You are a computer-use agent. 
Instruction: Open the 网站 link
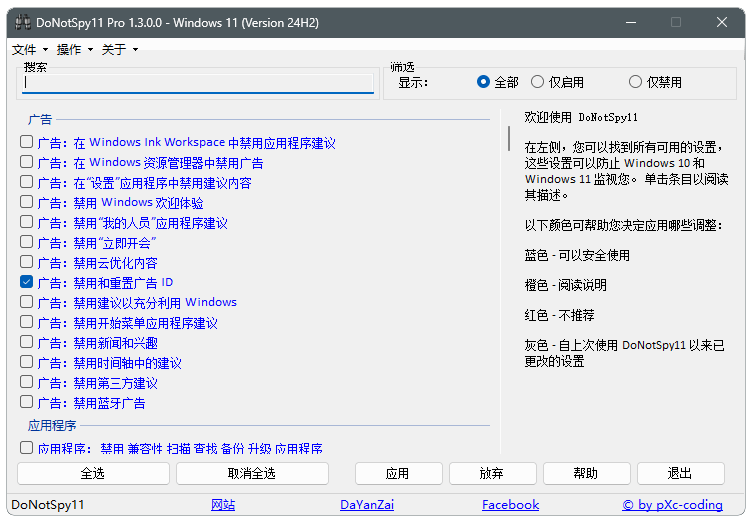(223, 505)
